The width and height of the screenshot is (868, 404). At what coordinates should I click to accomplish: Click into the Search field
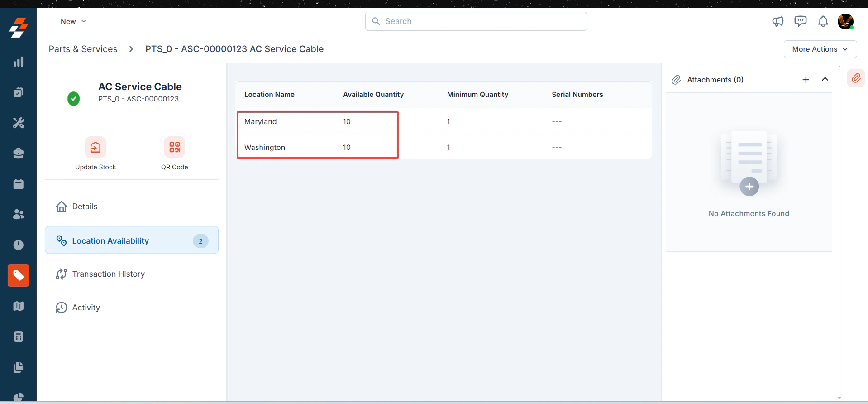tap(476, 21)
